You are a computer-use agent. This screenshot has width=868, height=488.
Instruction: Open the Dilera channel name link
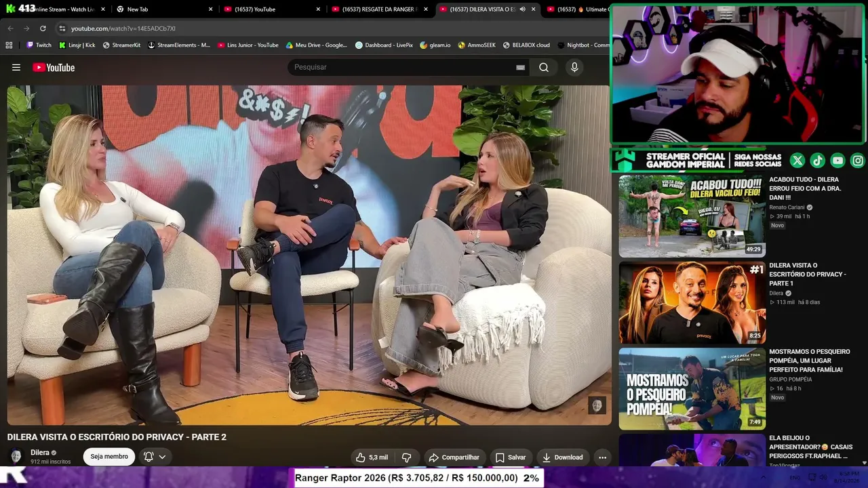40,453
